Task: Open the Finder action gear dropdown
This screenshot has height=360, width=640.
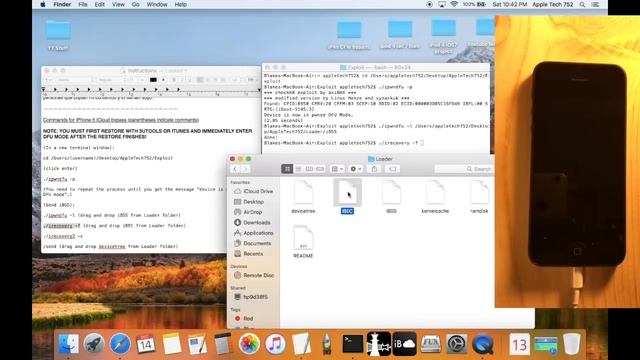Action: 356,169
